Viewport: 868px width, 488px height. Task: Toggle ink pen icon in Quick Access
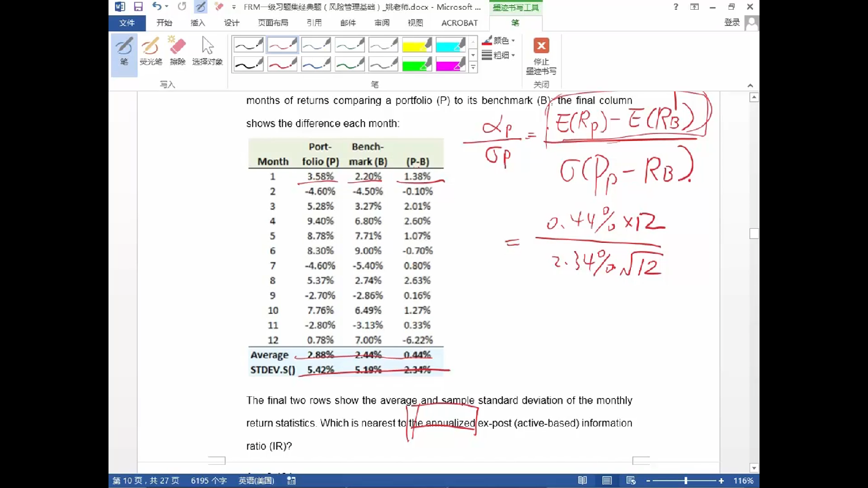[x=201, y=7]
